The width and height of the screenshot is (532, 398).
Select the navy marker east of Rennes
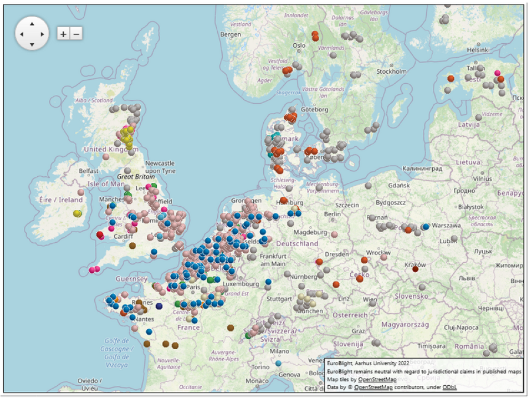point(159,307)
